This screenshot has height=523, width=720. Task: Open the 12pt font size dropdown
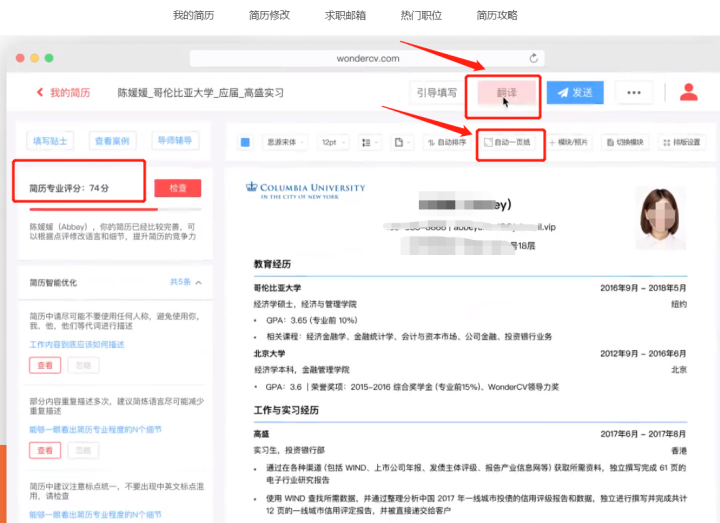332,142
